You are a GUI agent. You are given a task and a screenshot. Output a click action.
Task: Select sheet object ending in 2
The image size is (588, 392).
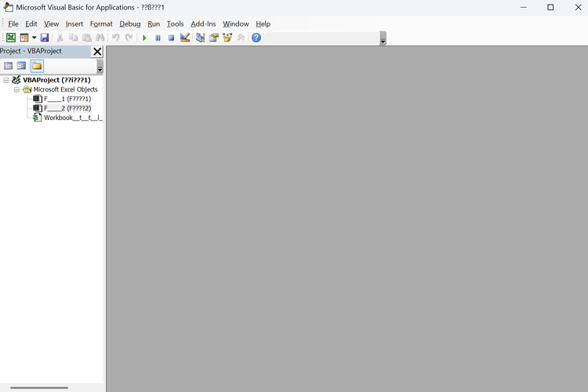click(67, 108)
